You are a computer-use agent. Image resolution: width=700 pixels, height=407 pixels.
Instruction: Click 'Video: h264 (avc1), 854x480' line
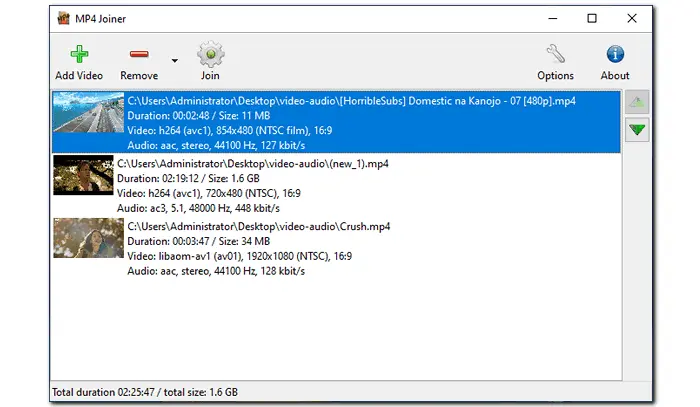[229, 131]
